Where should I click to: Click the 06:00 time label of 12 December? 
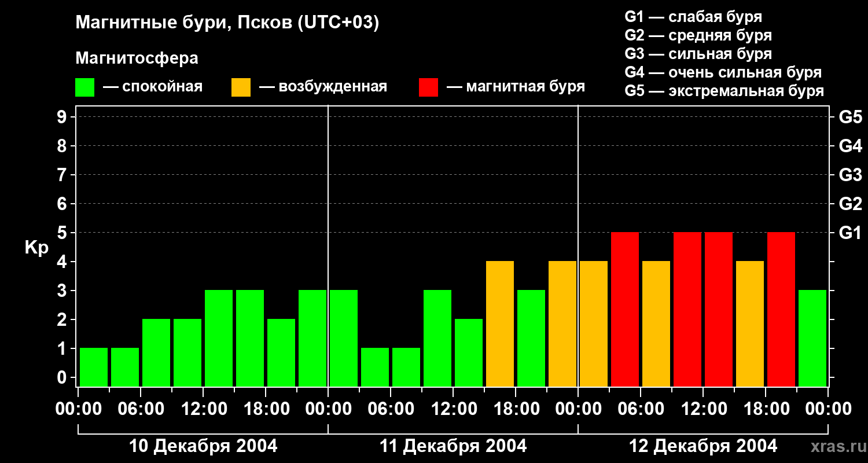point(641,409)
